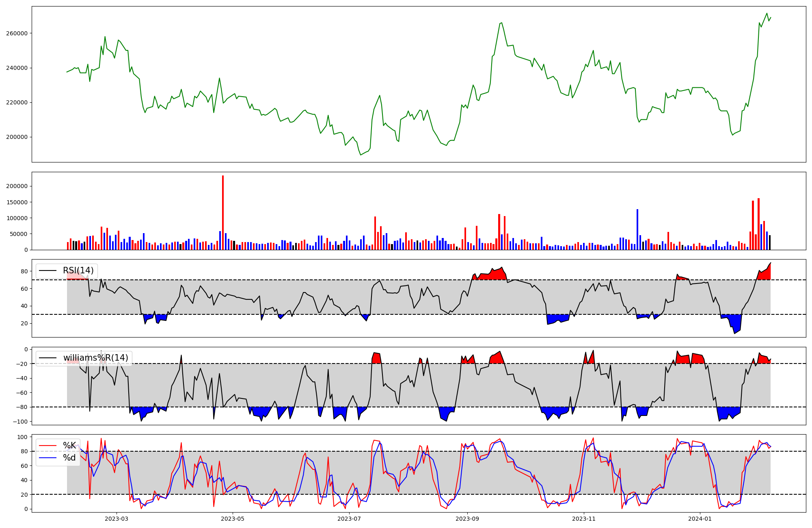Click the blue %d legend line sample
This screenshot has width=812, height=528.
point(48,458)
